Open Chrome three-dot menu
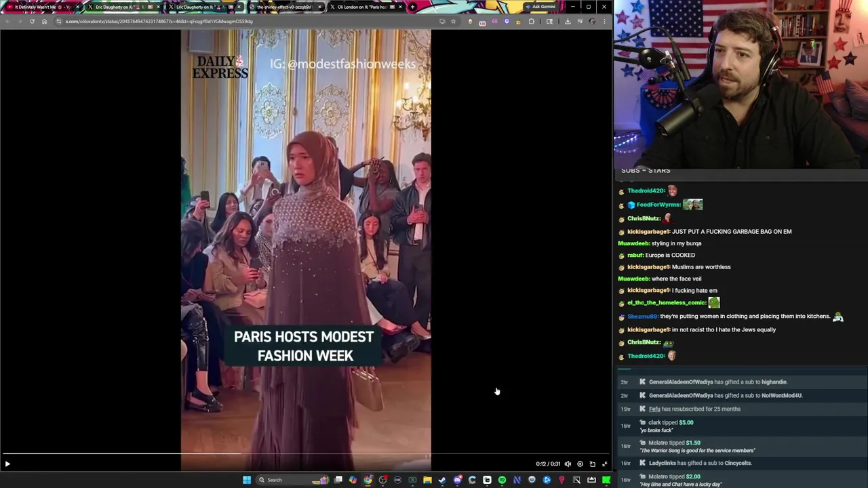Screen dimensions: 868x488 click(604, 21)
